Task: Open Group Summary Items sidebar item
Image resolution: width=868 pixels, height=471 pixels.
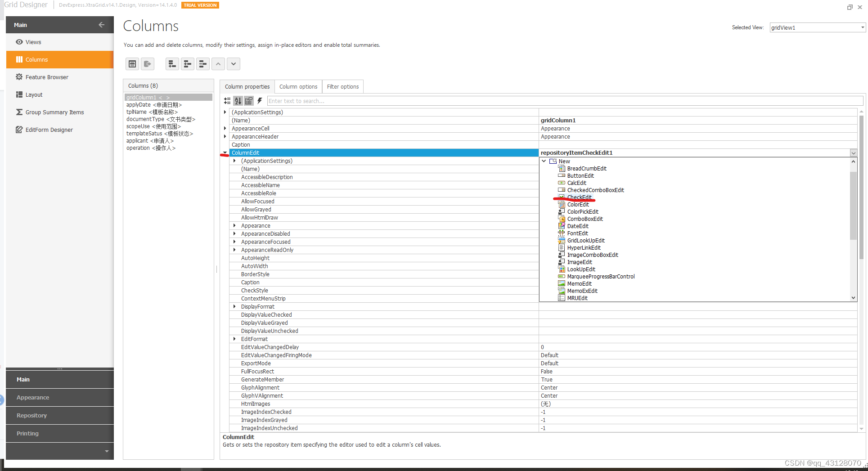Action: tap(60, 112)
